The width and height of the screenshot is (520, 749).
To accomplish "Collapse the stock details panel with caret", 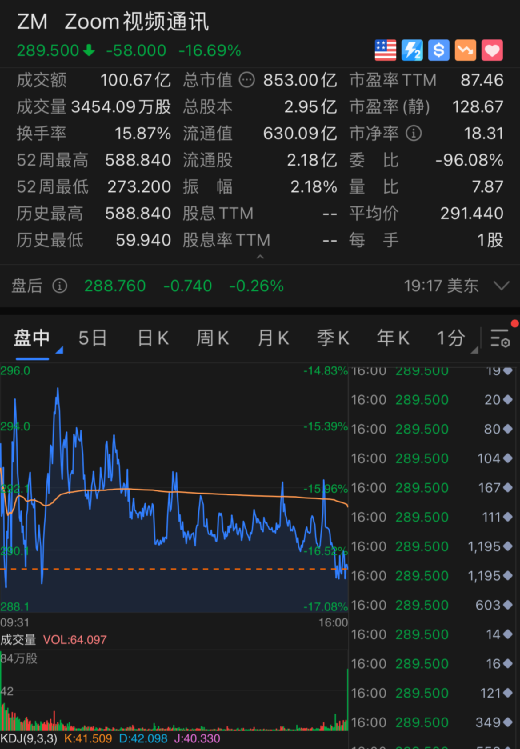I will point(260,257).
